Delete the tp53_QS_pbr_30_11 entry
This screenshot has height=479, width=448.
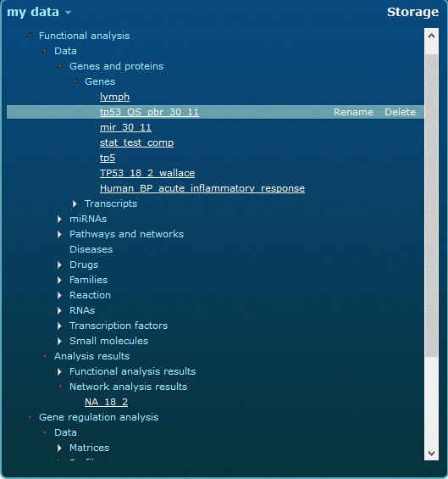pyautogui.click(x=400, y=112)
